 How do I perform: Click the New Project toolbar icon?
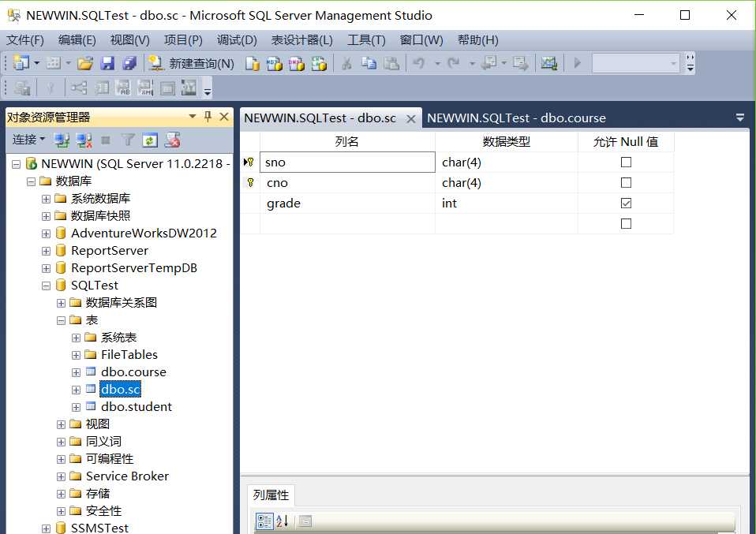pos(21,62)
